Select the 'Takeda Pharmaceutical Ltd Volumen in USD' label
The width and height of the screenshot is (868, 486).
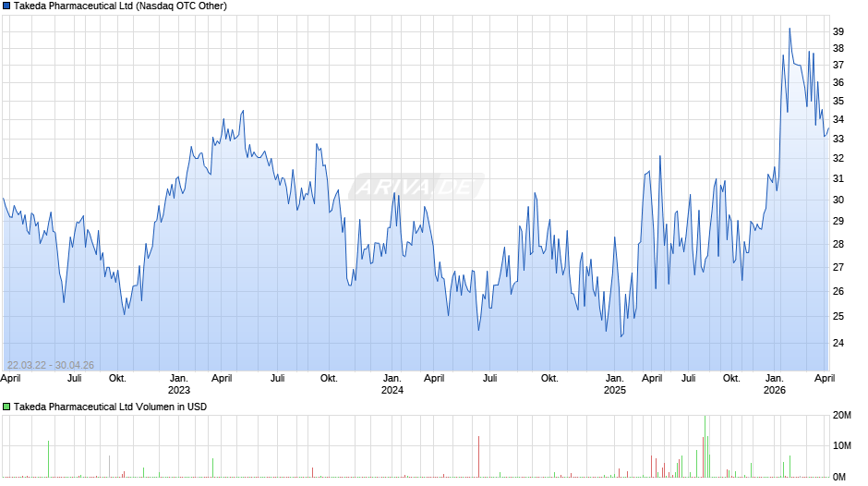pos(110,407)
